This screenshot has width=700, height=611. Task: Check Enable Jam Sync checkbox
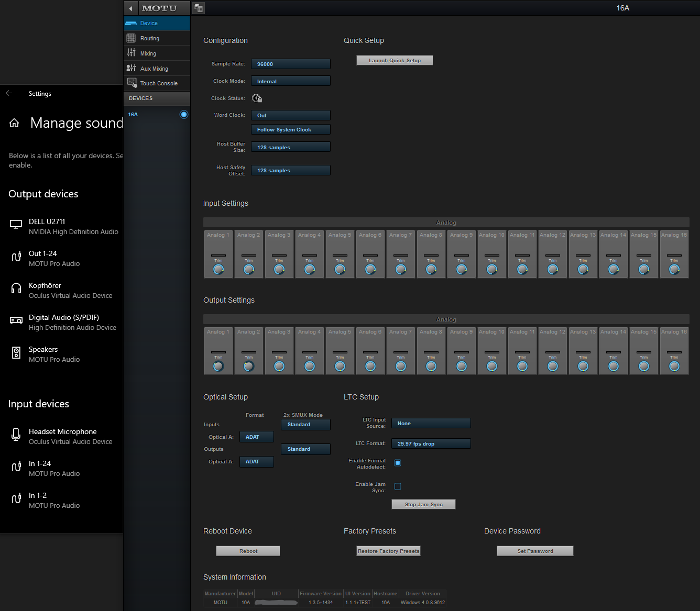pyautogui.click(x=398, y=486)
